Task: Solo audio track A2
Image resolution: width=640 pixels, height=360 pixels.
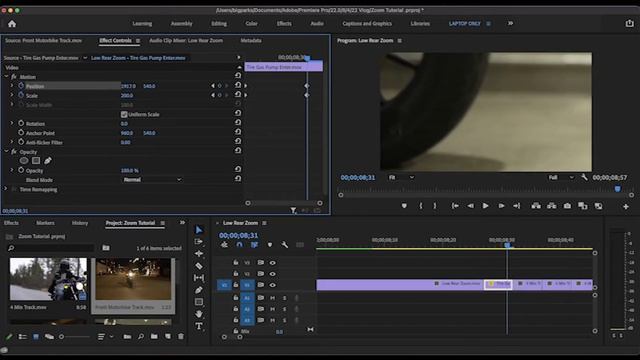Action: 284,309
